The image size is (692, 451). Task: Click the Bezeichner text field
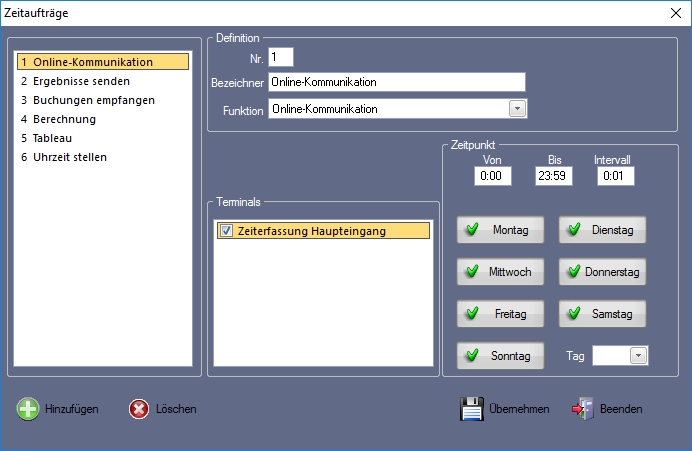(396, 82)
